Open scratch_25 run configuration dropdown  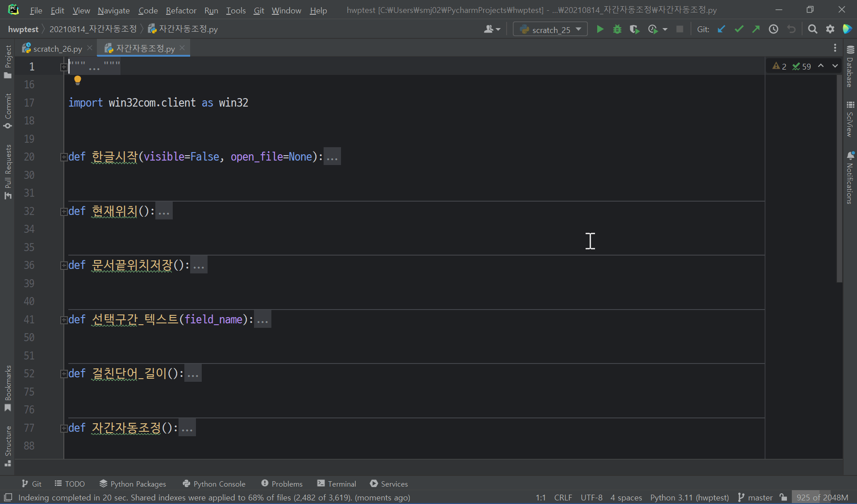pyautogui.click(x=550, y=29)
